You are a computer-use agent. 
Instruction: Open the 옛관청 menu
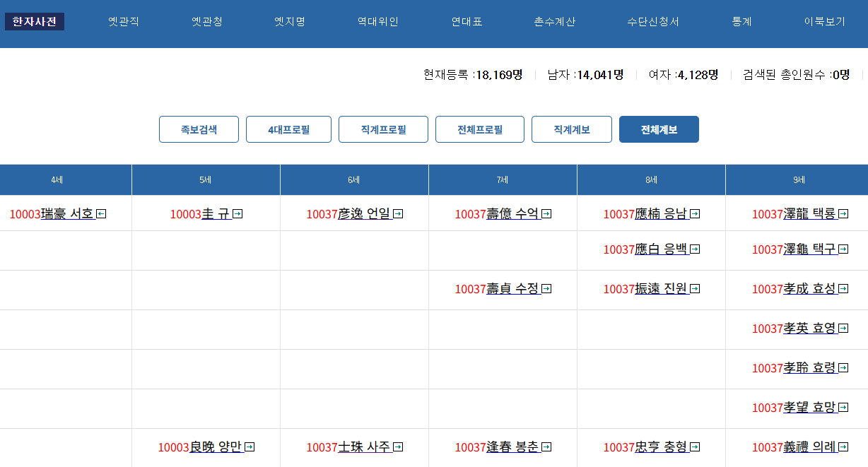[x=207, y=22]
